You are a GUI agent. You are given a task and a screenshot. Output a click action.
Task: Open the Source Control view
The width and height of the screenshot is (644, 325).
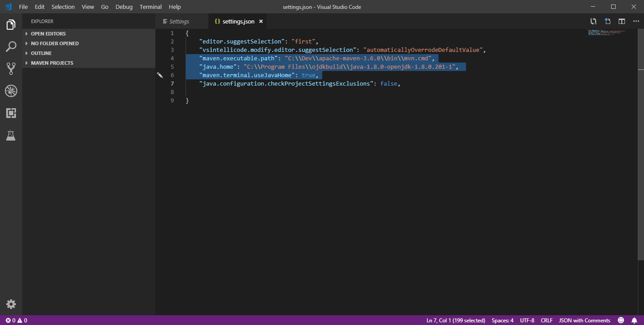11,69
